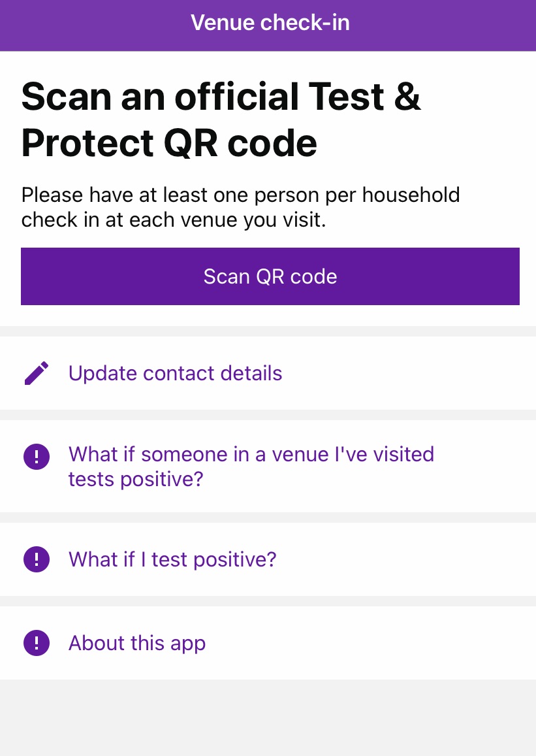Image resolution: width=536 pixels, height=756 pixels.
Task: Click the 'Protect QR code' heading line
Action: coord(169,143)
